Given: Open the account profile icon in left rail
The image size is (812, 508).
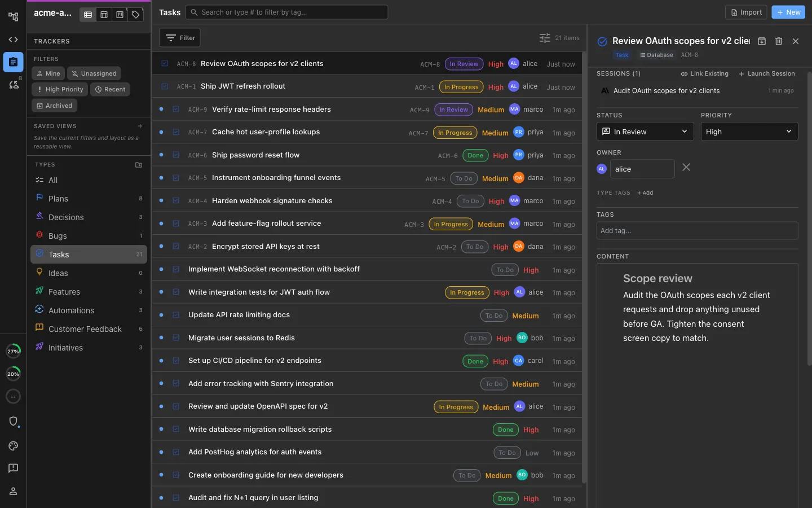Looking at the screenshot, I should (13, 491).
